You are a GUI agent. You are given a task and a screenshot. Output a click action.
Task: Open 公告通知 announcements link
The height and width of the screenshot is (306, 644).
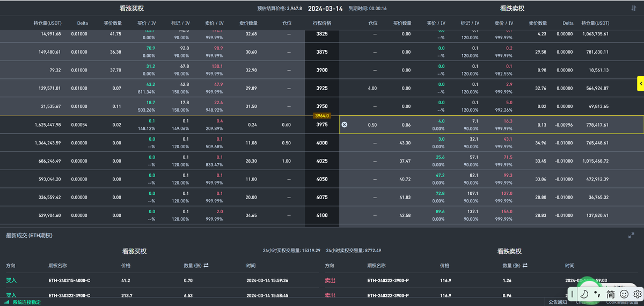(557, 302)
